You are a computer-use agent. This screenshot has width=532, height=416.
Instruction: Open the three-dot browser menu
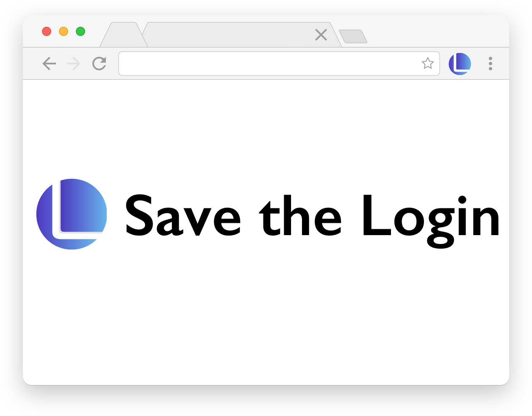pos(490,64)
